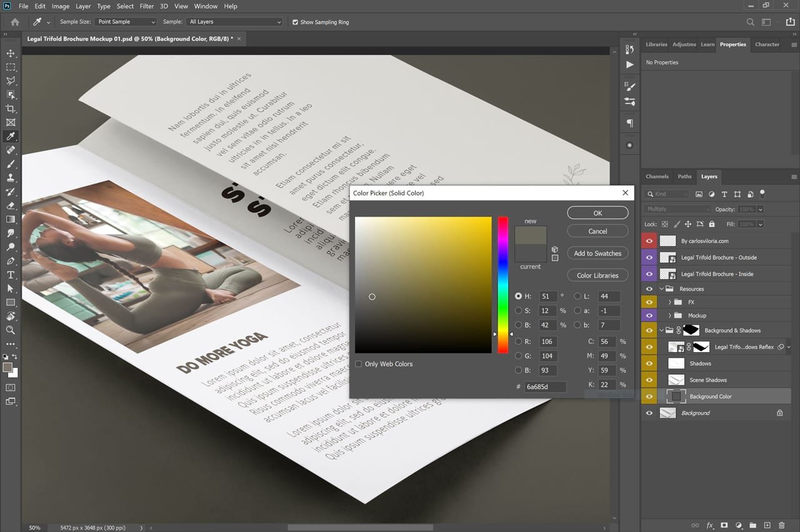Select the Object Selection tool
This screenshot has width=800, height=532.
[x=11, y=94]
